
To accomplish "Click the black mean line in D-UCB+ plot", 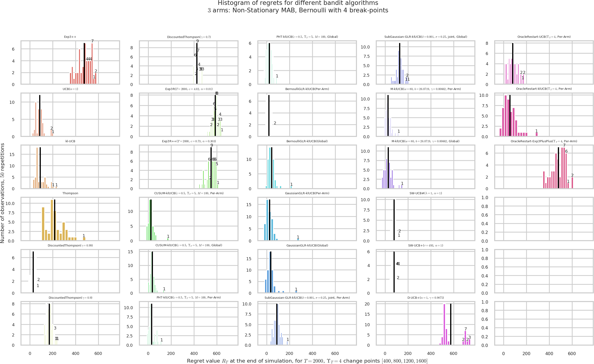I will click(451, 324).
